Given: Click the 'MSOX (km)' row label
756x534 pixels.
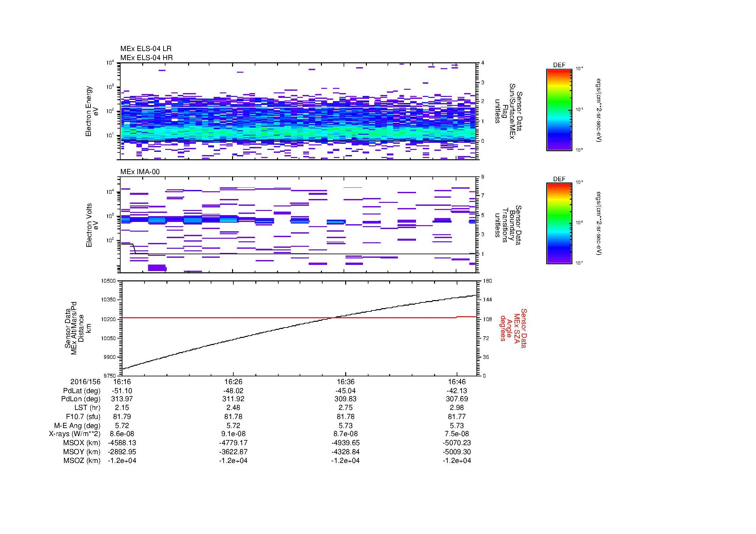Looking at the screenshot, I should [x=82, y=443].
